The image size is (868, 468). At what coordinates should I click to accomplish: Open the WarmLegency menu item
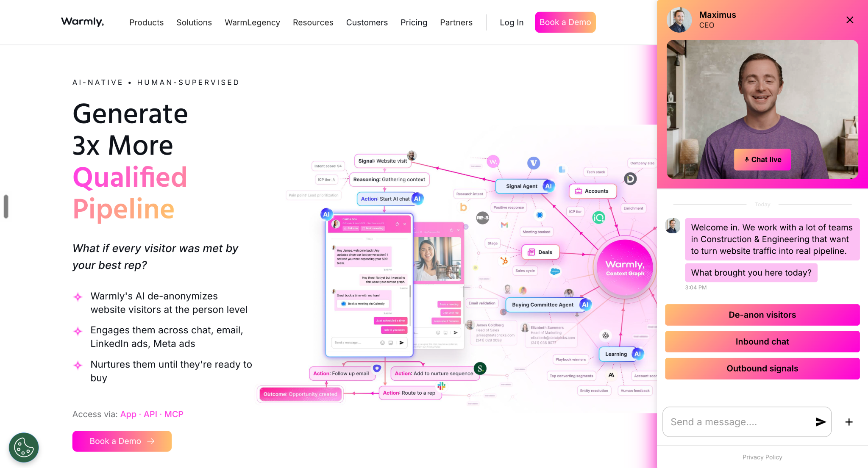click(252, 22)
